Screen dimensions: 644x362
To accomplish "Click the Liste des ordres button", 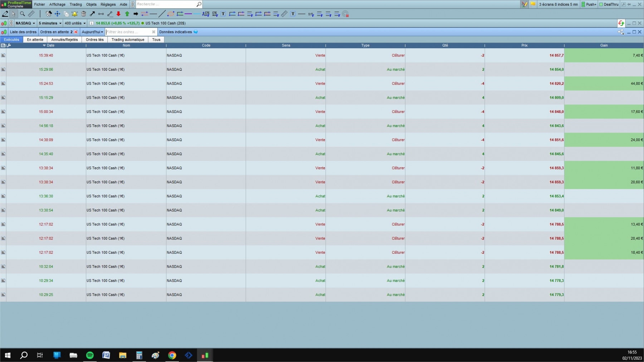I will coord(23,32).
